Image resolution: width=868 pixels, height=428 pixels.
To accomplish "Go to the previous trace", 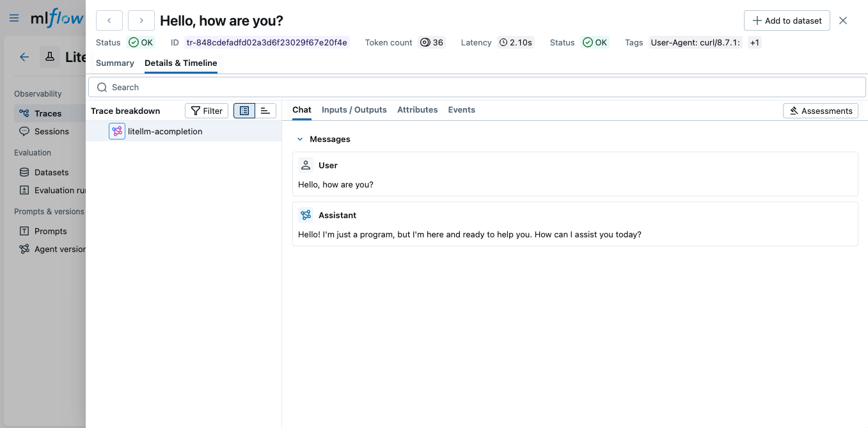I will pos(109,20).
